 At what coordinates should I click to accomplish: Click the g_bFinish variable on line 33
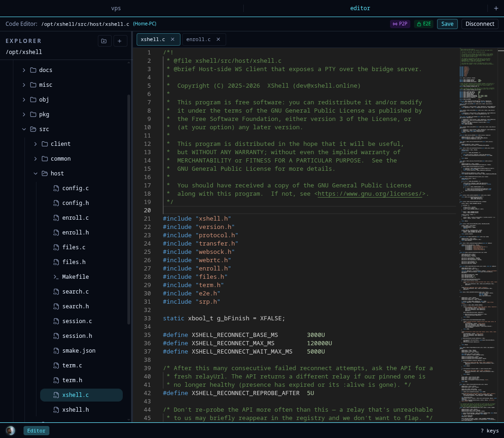(233, 318)
